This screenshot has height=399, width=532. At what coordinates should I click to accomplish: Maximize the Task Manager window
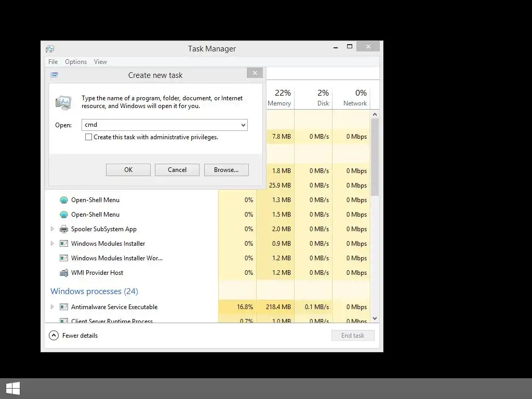350,46
